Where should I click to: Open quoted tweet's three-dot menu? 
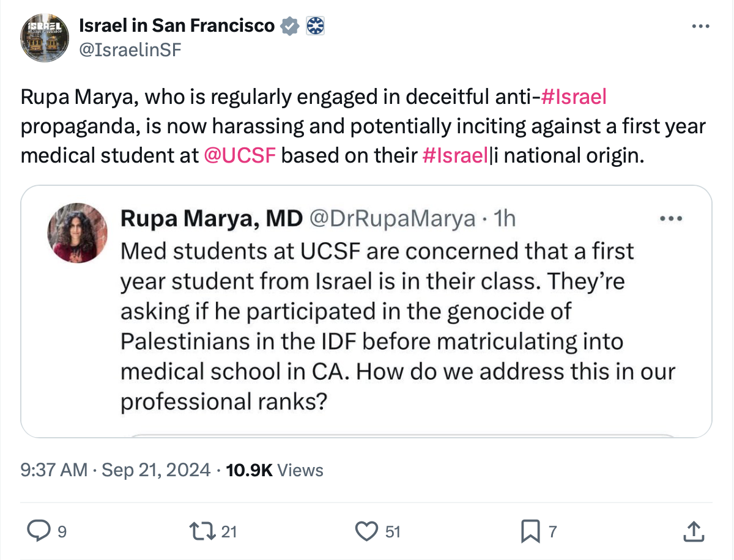tap(672, 218)
